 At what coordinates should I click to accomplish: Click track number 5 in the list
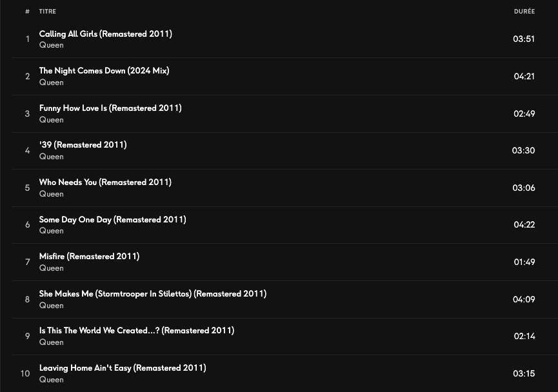tap(27, 188)
